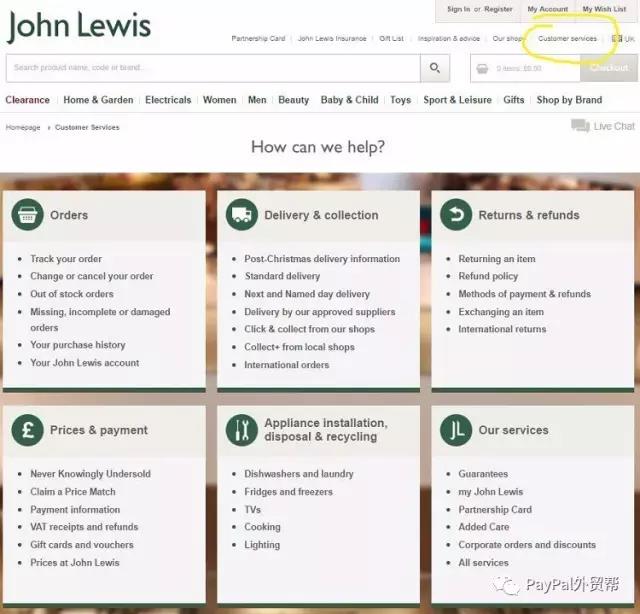Open Guarantees link

[x=483, y=474]
